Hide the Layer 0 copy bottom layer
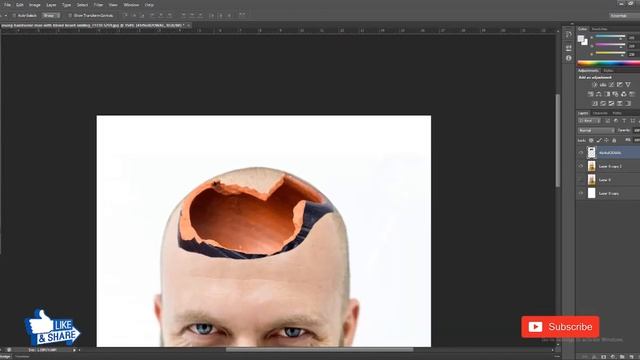 [581, 193]
